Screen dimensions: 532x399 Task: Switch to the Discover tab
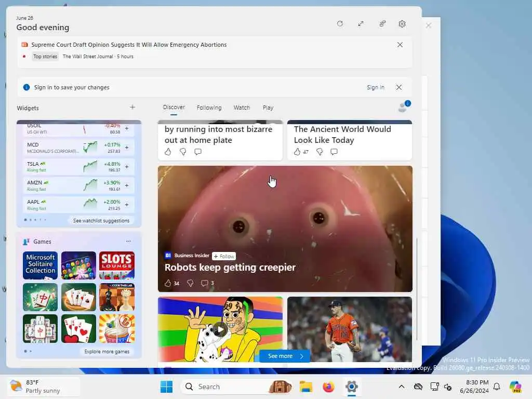point(174,107)
